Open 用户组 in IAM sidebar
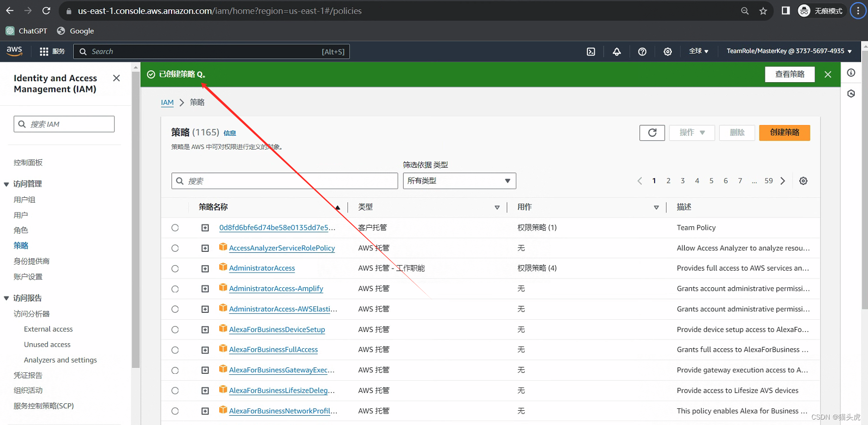The image size is (868, 425). pos(25,200)
